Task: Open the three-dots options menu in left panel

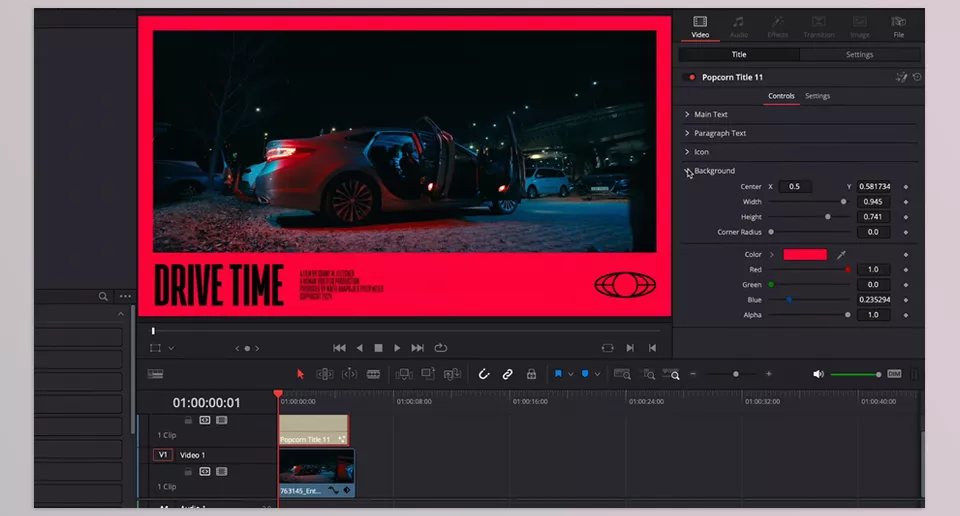Action: 126,296
